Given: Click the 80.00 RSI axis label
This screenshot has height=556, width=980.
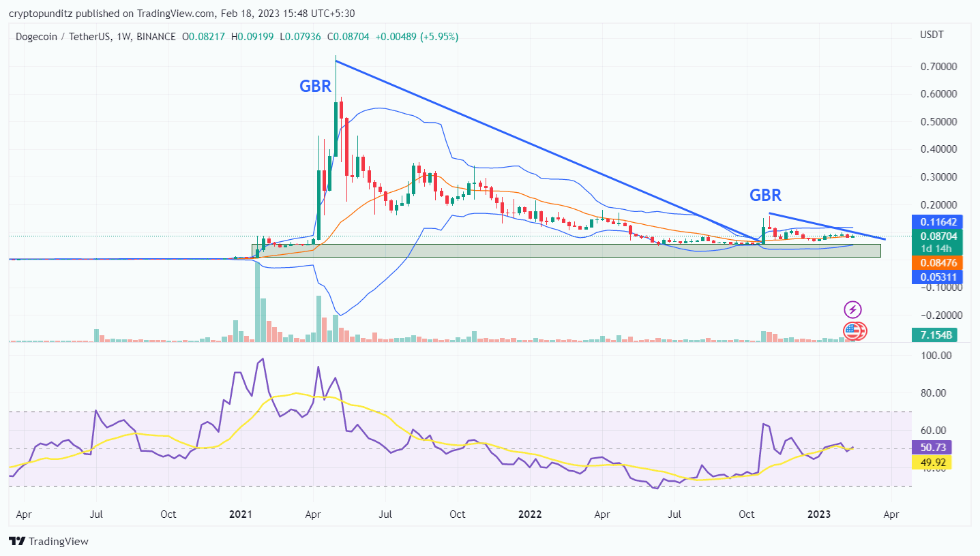Looking at the screenshot, I should tap(933, 393).
